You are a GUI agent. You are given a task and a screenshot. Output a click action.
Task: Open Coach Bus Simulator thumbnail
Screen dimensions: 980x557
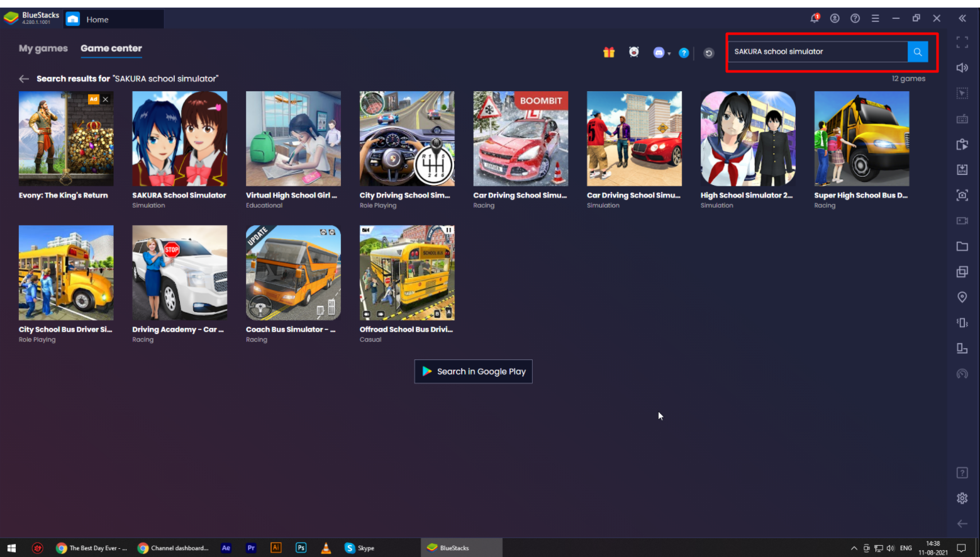tap(293, 273)
